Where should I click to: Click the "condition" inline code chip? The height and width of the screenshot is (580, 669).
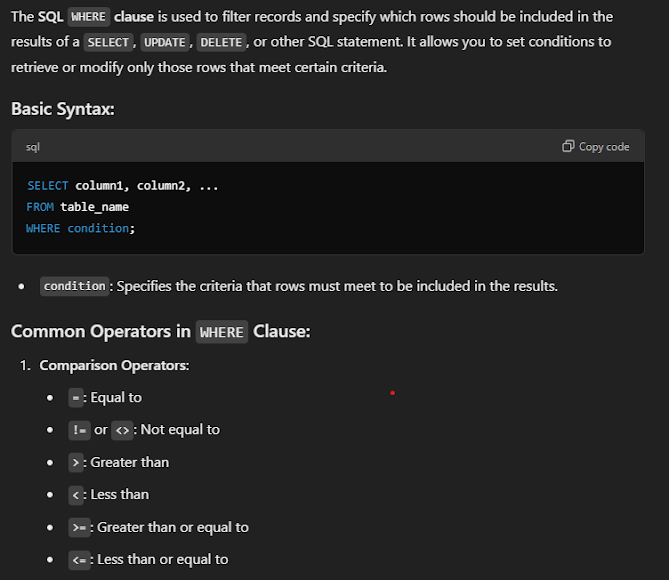click(75, 286)
